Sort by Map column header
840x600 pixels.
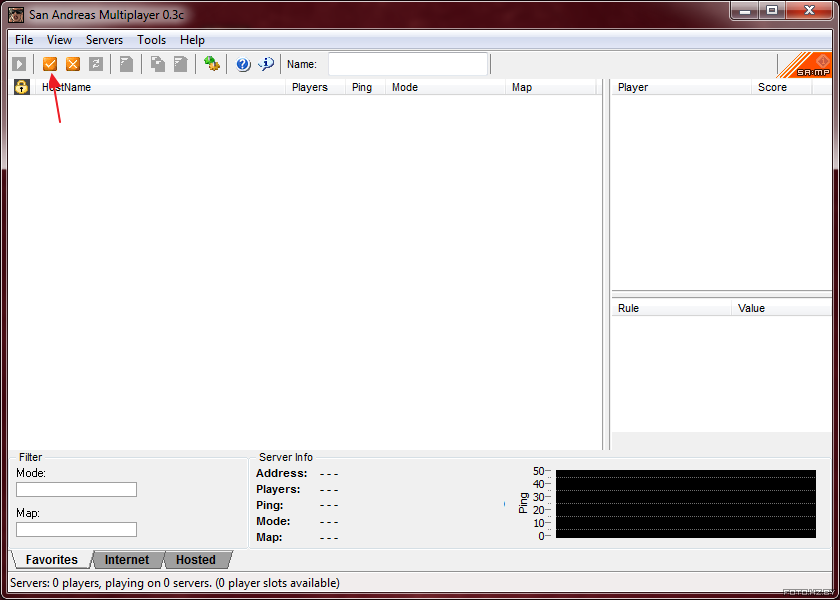(x=551, y=87)
